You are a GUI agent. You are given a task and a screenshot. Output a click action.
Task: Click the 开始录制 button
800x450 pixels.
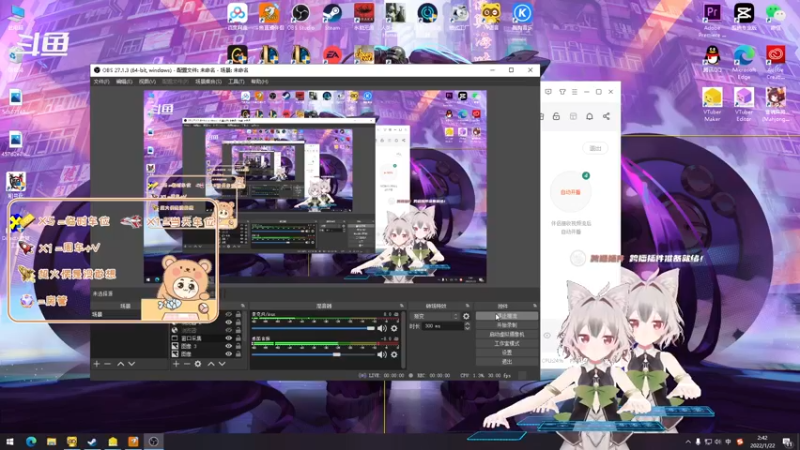coord(507,325)
